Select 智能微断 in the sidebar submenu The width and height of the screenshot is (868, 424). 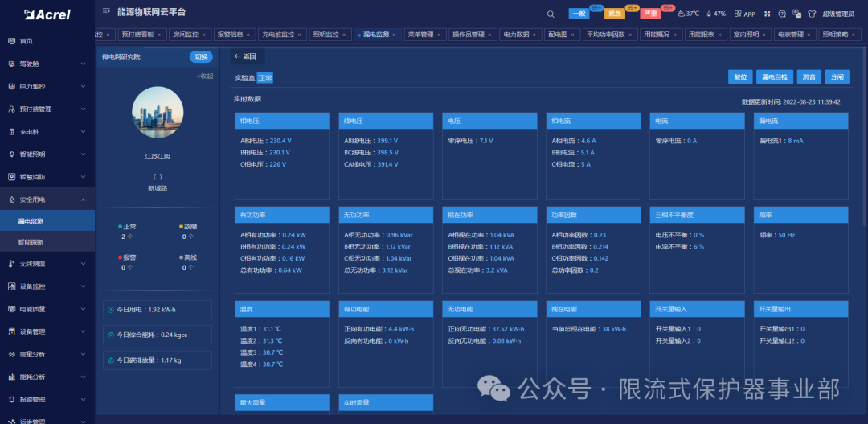[x=32, y=242]
